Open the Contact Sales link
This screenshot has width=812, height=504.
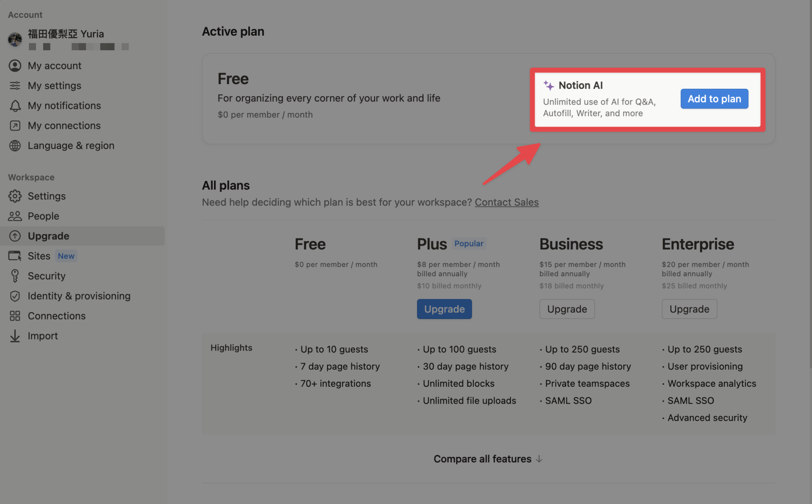(x=506, y=202)
